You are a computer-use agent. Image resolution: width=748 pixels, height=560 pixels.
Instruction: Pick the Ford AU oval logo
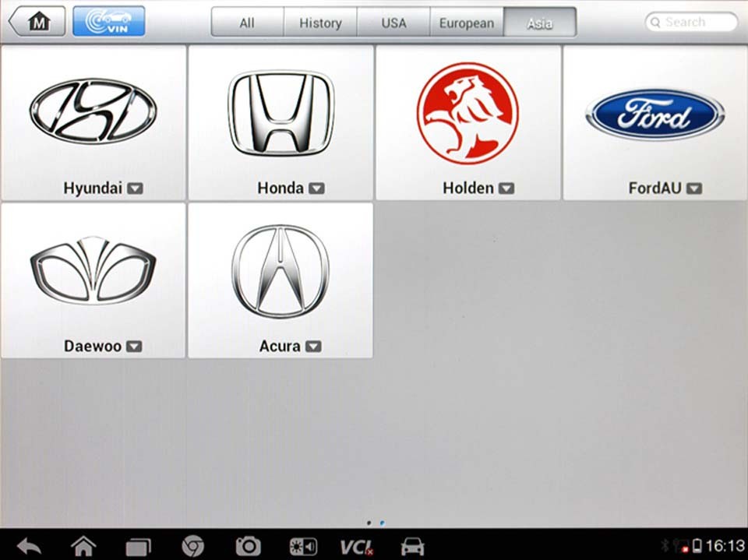654,114
